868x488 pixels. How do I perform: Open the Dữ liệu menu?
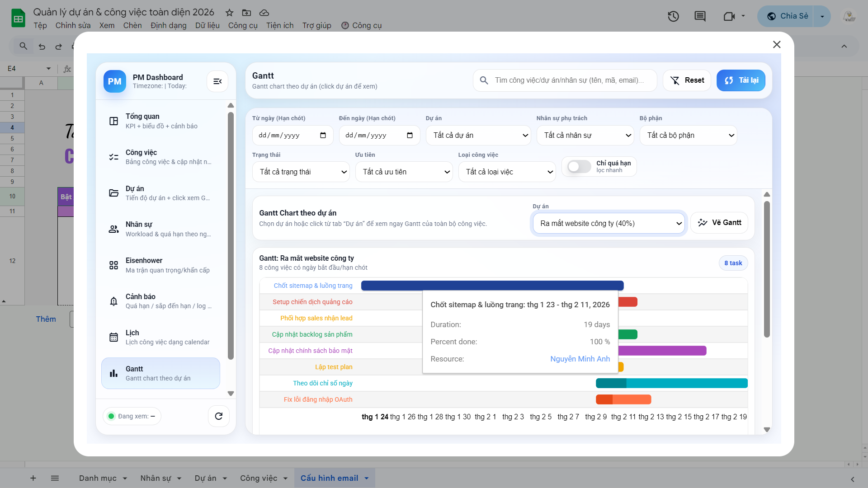pyautogui.click(x=207, y=25)
